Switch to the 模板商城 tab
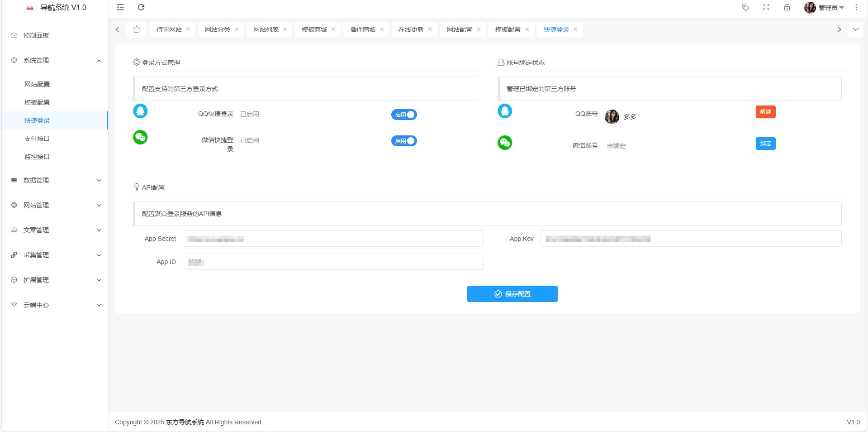 [x=314, y=29]
